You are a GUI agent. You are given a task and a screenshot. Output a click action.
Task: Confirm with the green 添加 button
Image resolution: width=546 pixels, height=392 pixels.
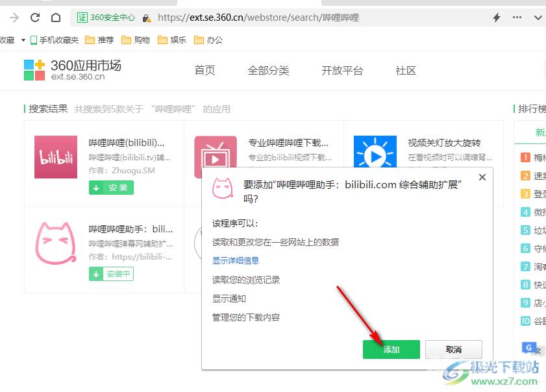(x=391, y=350)
